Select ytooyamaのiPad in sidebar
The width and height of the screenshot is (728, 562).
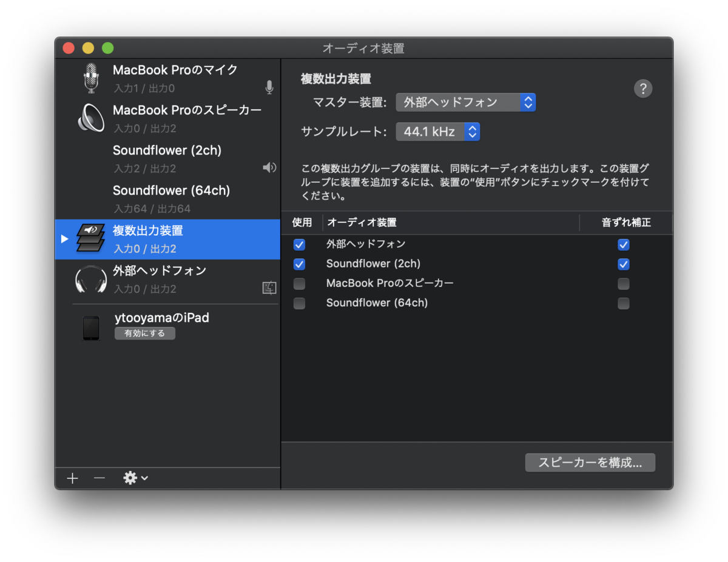[x=168, y=327]
